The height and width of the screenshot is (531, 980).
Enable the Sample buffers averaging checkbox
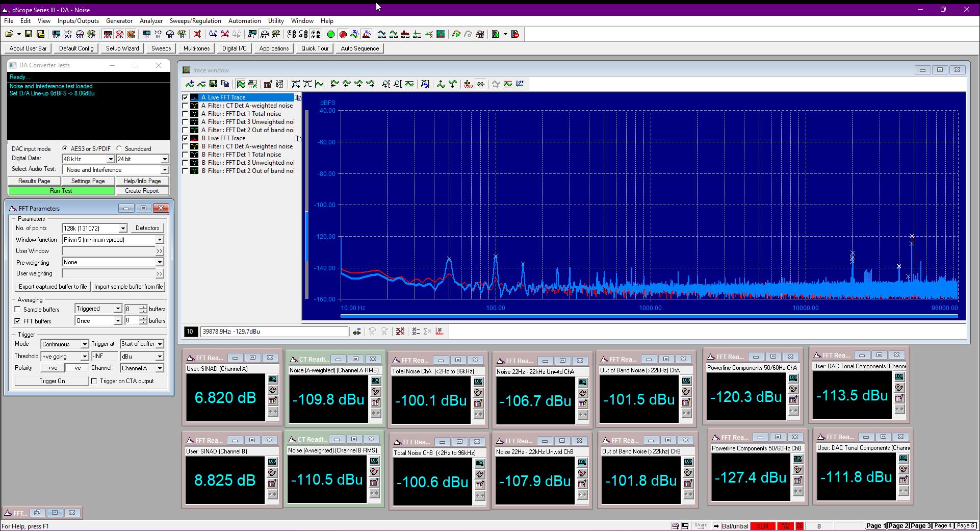click(x=18, y=309)
